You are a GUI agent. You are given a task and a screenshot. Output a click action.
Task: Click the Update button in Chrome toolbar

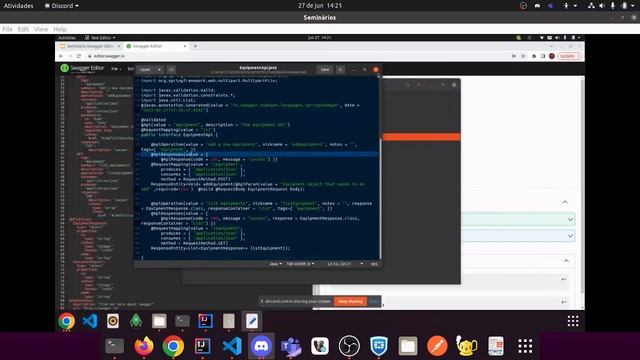pyautogui.click(x=569, y=56)
